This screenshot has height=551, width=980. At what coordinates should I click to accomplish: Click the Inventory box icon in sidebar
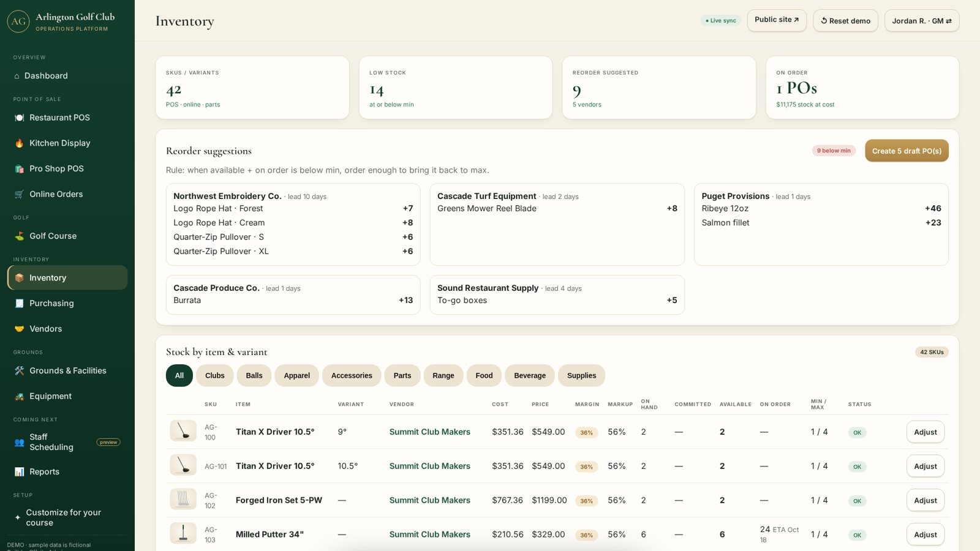click(x=19, y=278)
